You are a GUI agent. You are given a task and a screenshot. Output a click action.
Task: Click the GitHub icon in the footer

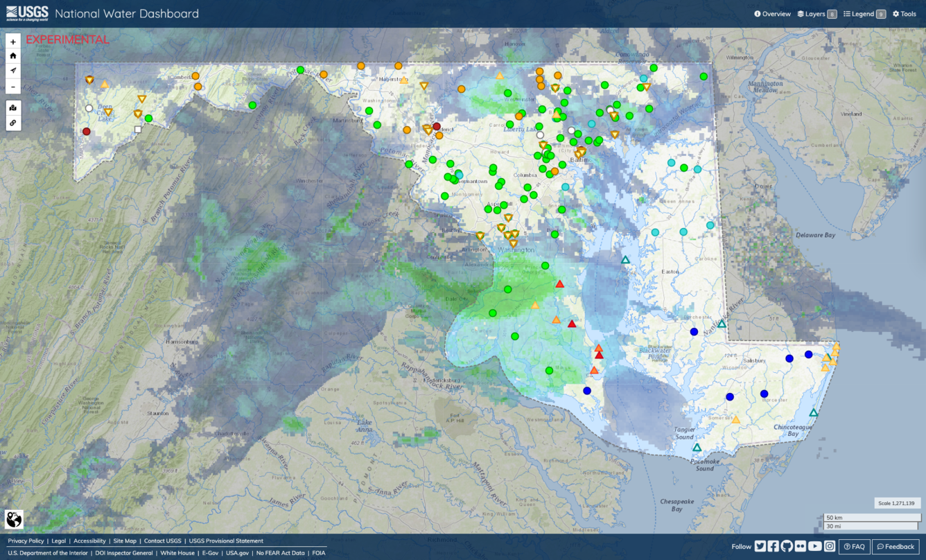point(787,545)
